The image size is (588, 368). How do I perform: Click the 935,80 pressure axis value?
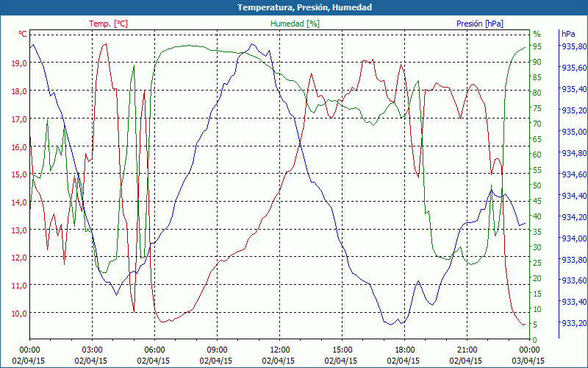point(573,46)
